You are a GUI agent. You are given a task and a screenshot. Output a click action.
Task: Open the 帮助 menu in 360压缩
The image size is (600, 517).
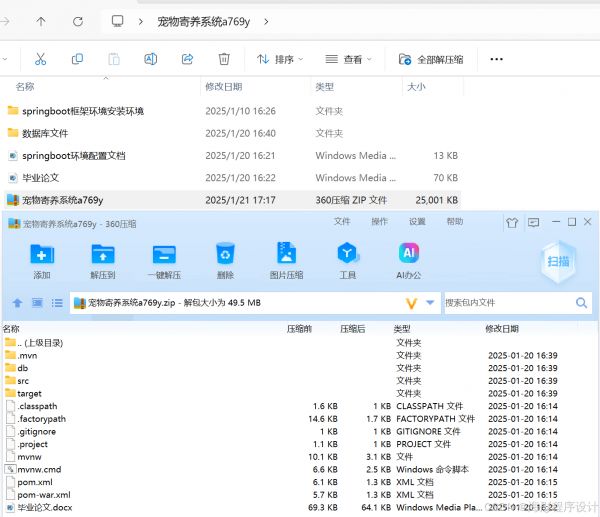tap(455, 222)
